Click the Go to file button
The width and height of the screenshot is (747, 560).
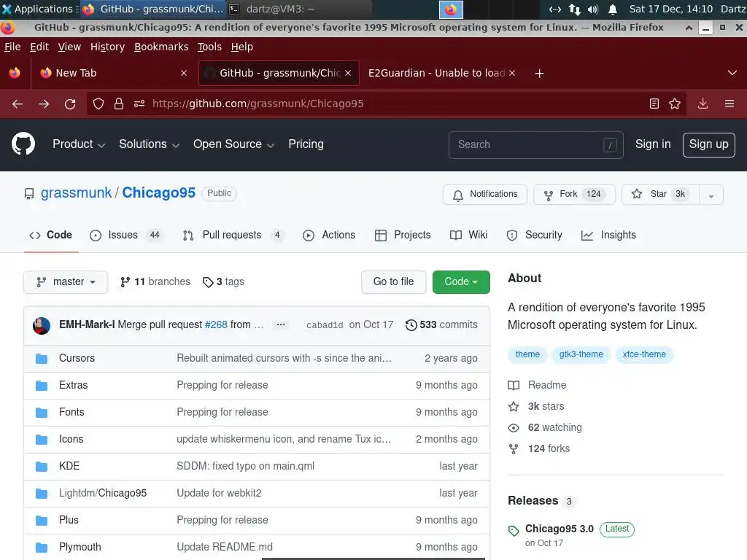(393, 282)
